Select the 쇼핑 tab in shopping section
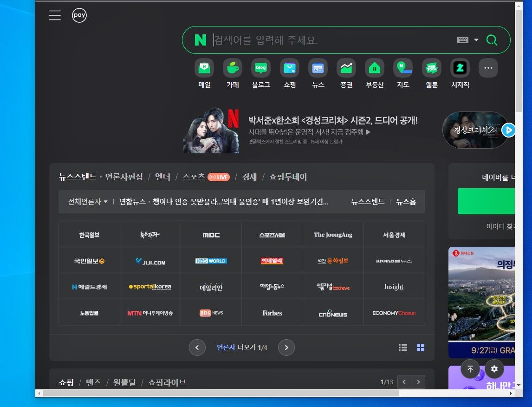 tap(66, 382)
